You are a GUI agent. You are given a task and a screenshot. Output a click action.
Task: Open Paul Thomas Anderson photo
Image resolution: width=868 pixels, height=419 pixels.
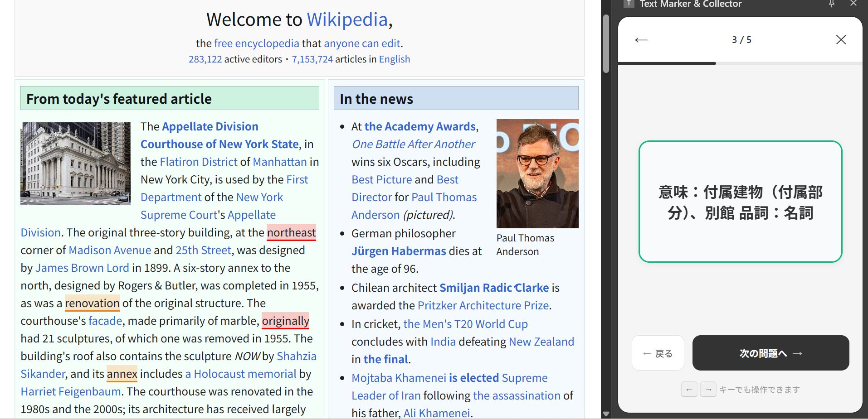point(537,173)
